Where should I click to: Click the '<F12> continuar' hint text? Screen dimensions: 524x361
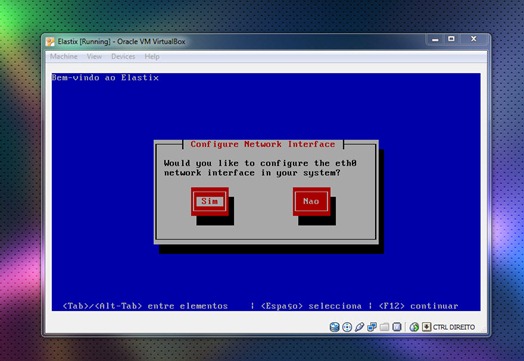(418, 306)
